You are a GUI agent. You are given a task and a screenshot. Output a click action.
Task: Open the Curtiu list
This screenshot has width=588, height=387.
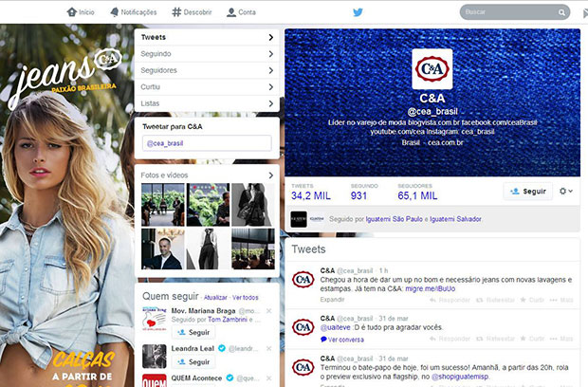[207, 86]
